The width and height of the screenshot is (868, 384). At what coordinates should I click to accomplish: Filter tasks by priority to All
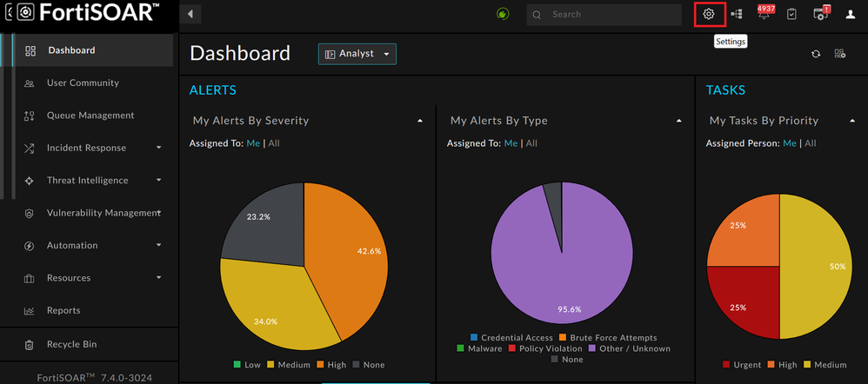pyautogui.click(x=811, y=143)
